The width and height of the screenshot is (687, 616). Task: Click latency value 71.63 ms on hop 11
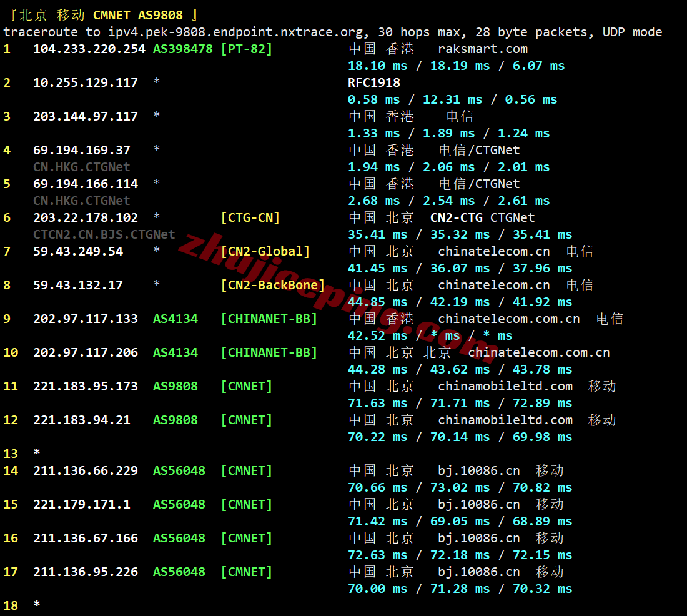click(x=377, y=404)
